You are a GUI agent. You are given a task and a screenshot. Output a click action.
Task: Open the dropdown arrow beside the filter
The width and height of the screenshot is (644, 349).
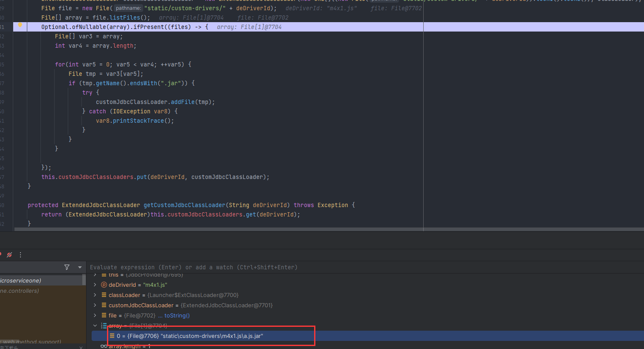80,267
